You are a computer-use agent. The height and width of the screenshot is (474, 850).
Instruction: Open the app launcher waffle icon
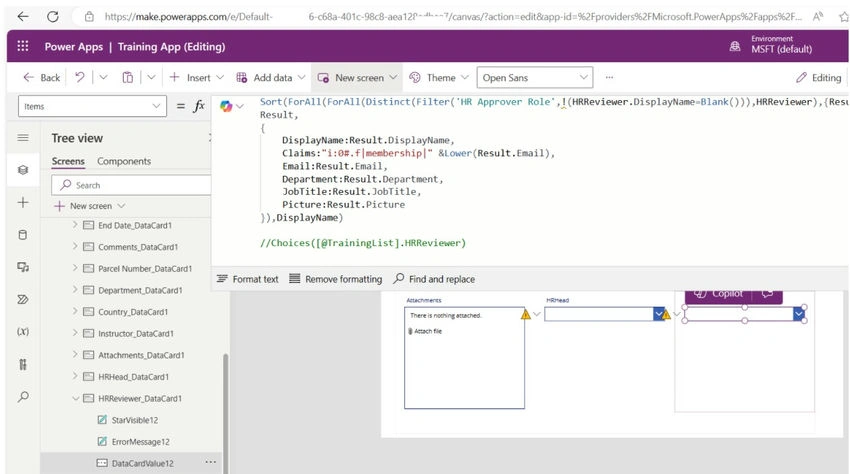tap(23, 46)
